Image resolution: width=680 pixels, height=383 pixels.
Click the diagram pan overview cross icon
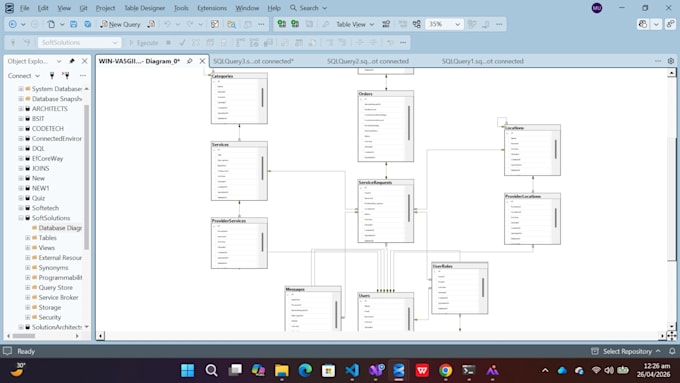coord(671,336)
